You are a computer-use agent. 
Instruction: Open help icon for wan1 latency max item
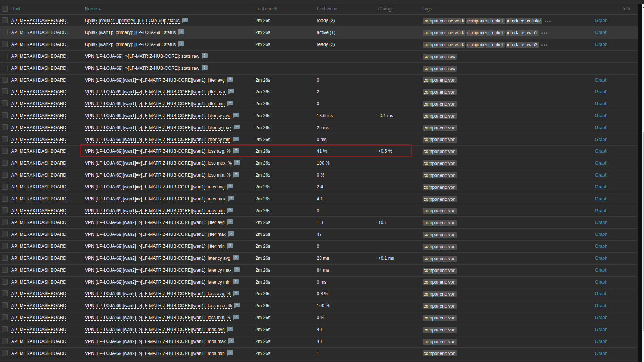point(237,127)
